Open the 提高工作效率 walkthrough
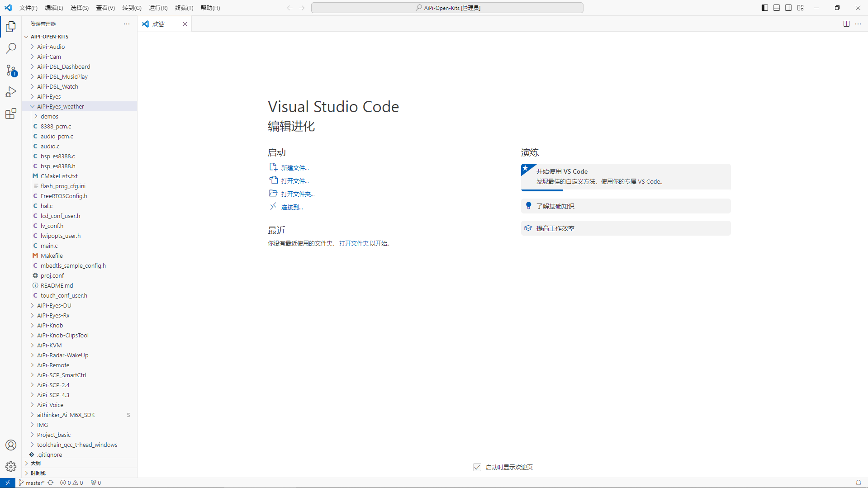 click(x=626, y=228)
